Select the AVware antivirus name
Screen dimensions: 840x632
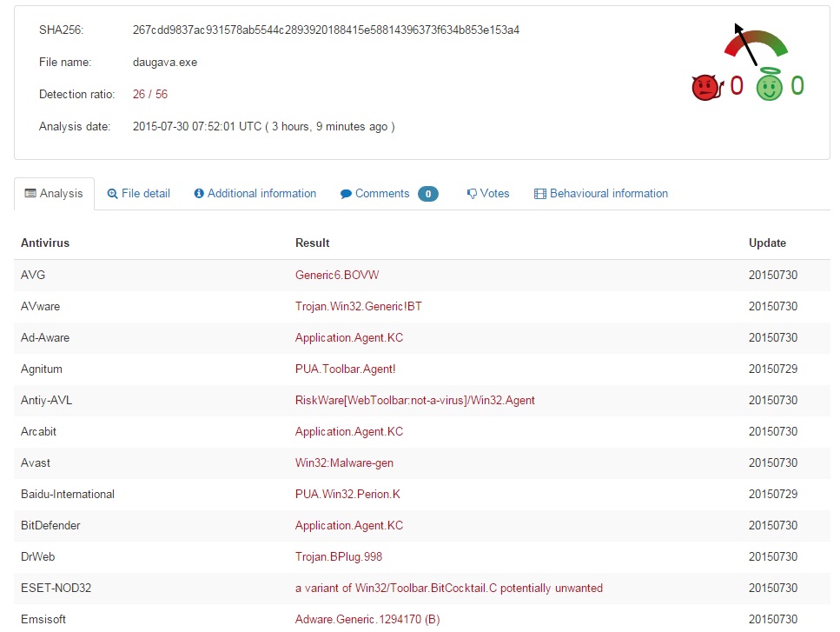coord(40,306)
